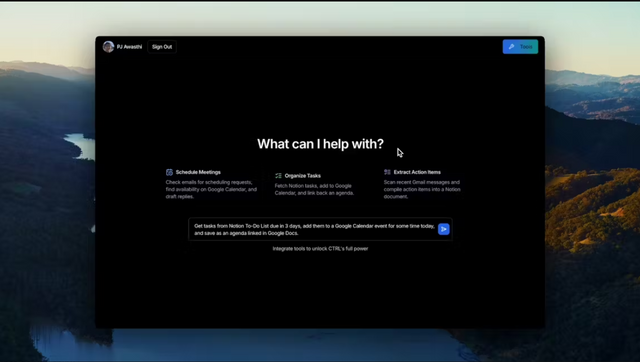
Task: Click the Integrate tools to unlock text
Action: tap(320, 249)
